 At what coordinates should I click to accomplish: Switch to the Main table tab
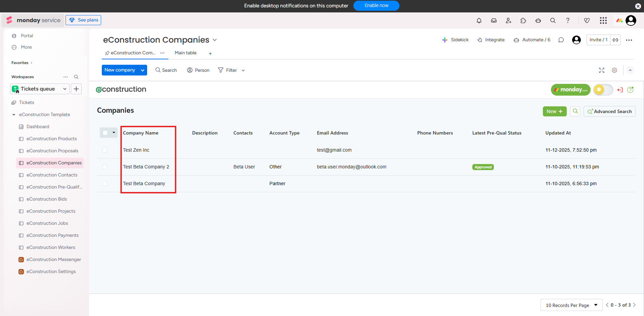point(185,53)
